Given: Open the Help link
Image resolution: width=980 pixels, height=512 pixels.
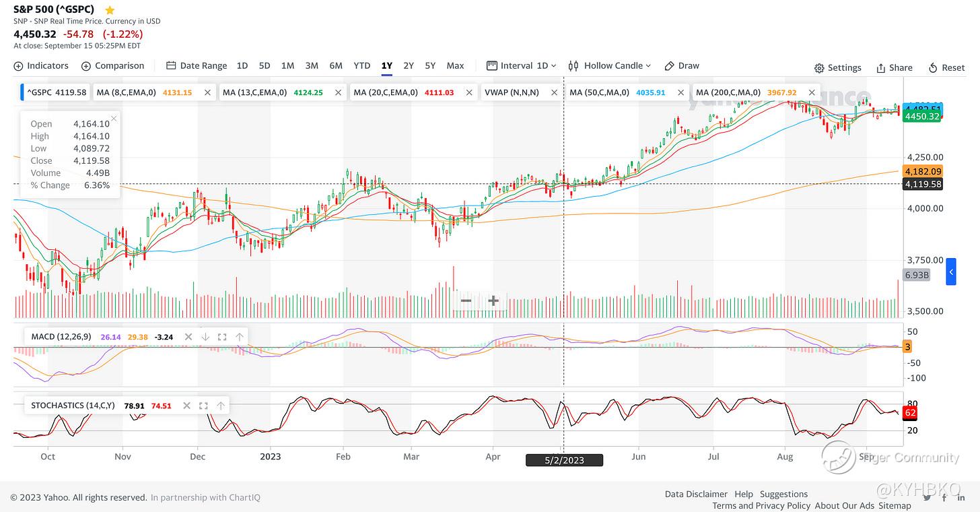Looking at the screenshot, I should (744, 494).
